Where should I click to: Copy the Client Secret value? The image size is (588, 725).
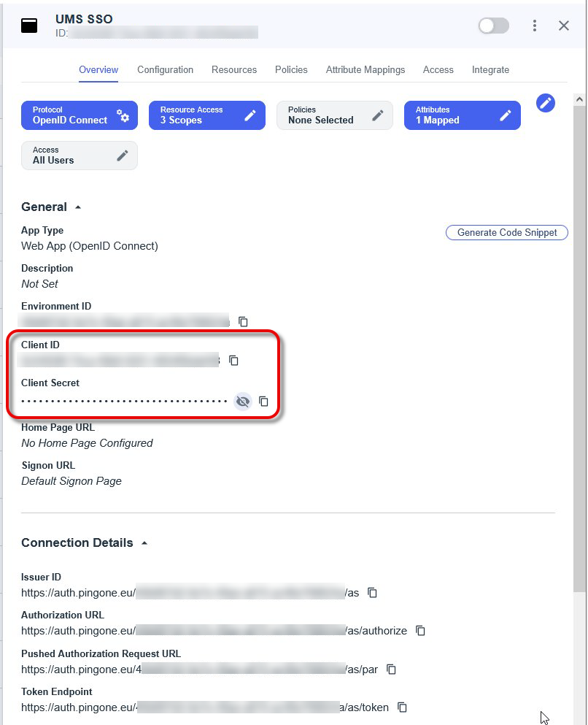pos(264,401)
